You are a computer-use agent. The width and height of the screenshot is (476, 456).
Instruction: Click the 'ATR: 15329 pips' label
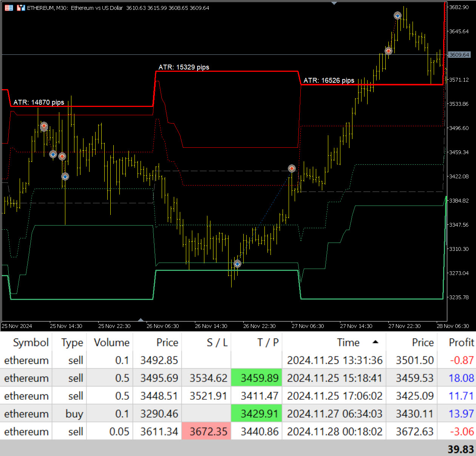pos(184,67)
